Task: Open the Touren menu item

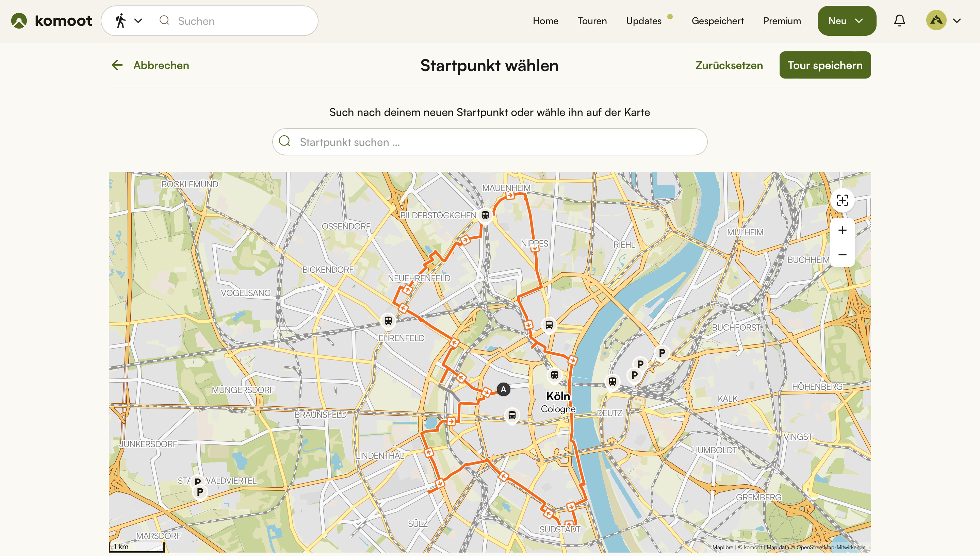Action: (x=592, y=21)
